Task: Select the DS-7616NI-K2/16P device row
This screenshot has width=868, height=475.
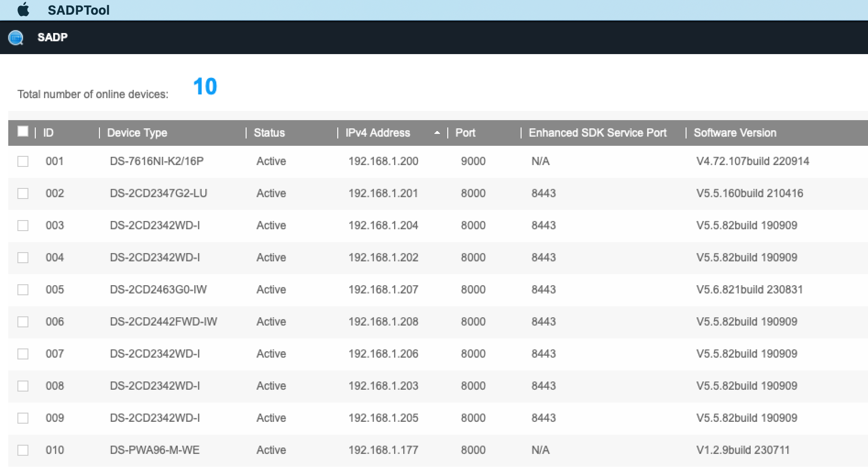Action: (157, 161)
